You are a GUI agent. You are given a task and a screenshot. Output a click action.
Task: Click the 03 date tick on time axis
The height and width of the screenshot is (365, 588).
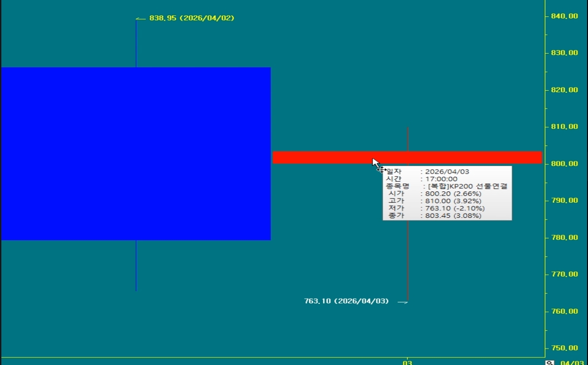(x=407, y=363)
